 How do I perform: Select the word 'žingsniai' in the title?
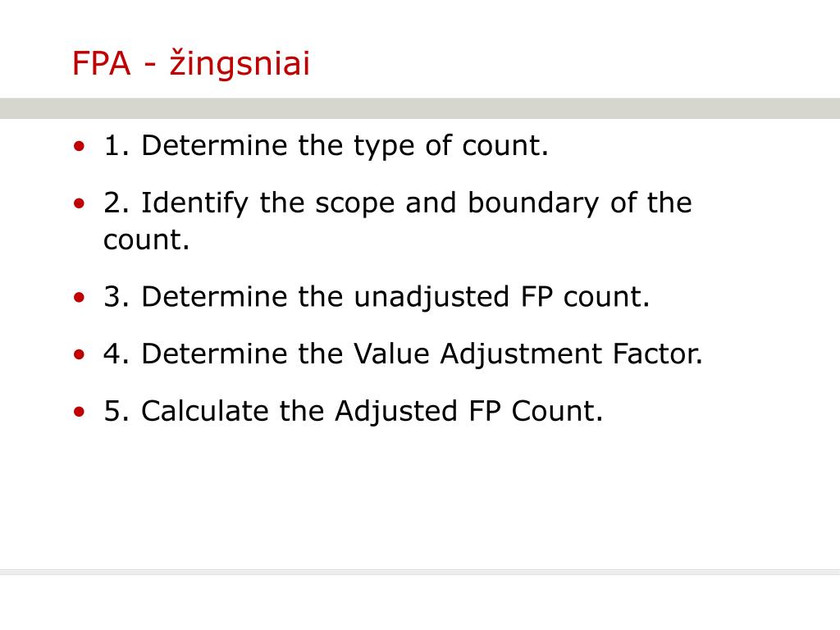click(240, 64)
